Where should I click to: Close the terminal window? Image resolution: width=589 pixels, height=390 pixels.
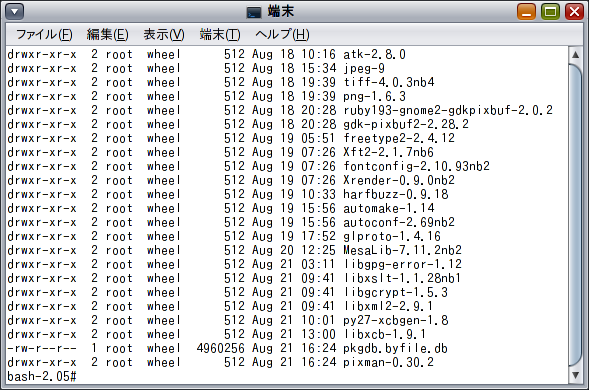click(x=574, y=12)
